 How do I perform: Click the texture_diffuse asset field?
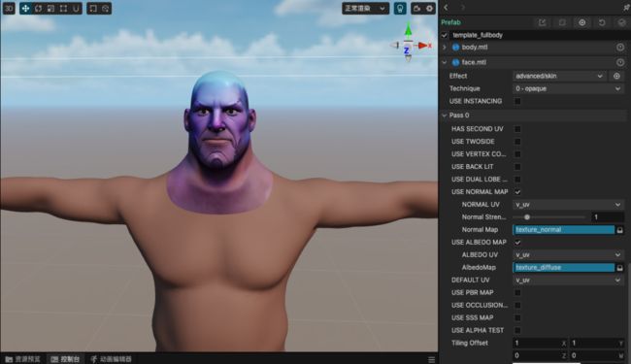(x=563, y=268)
